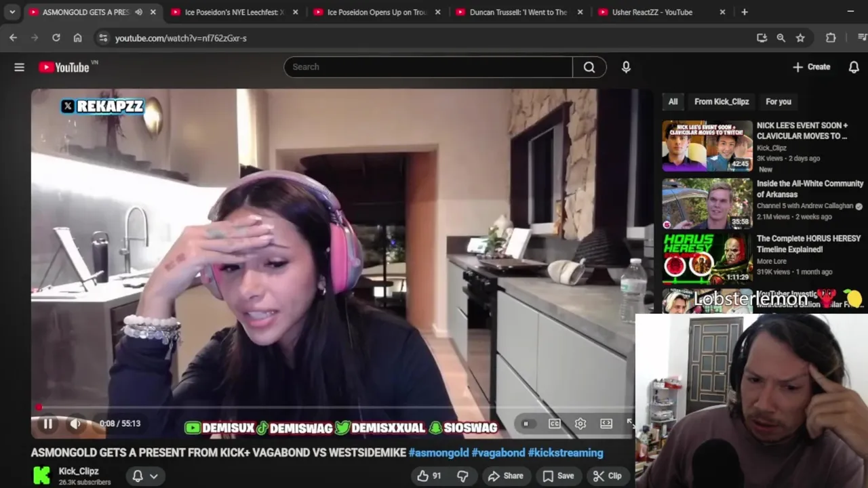Follow the #kickstreaming hashtag link
The height and width of the screenshot is (488, 868).
[x=566, y=453]
